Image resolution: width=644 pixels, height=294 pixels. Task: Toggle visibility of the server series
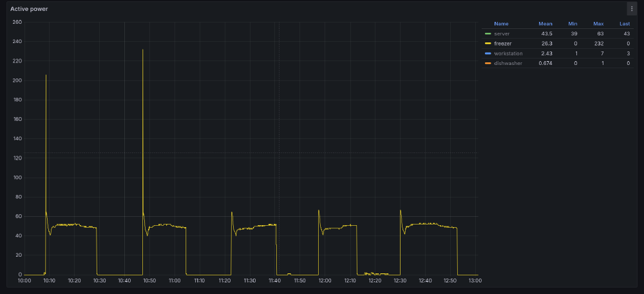click(x=502, y=33)
